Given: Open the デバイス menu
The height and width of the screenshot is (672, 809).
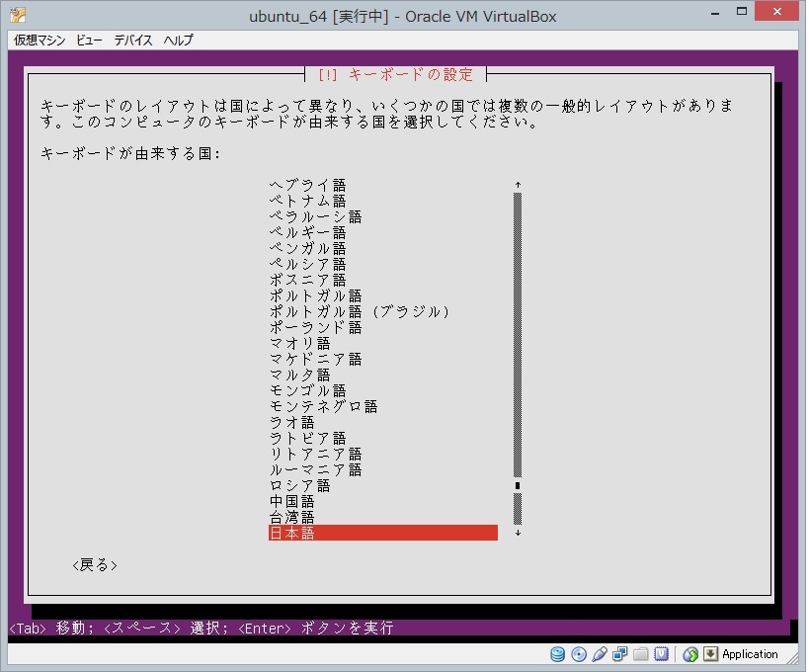Looking at the screenshot, I should [133, 40].
